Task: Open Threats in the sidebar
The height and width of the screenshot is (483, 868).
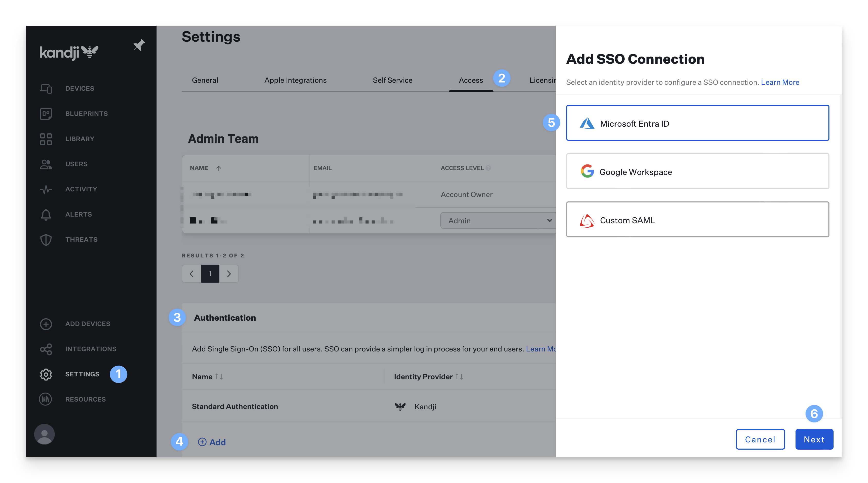Action: point(81,240)
